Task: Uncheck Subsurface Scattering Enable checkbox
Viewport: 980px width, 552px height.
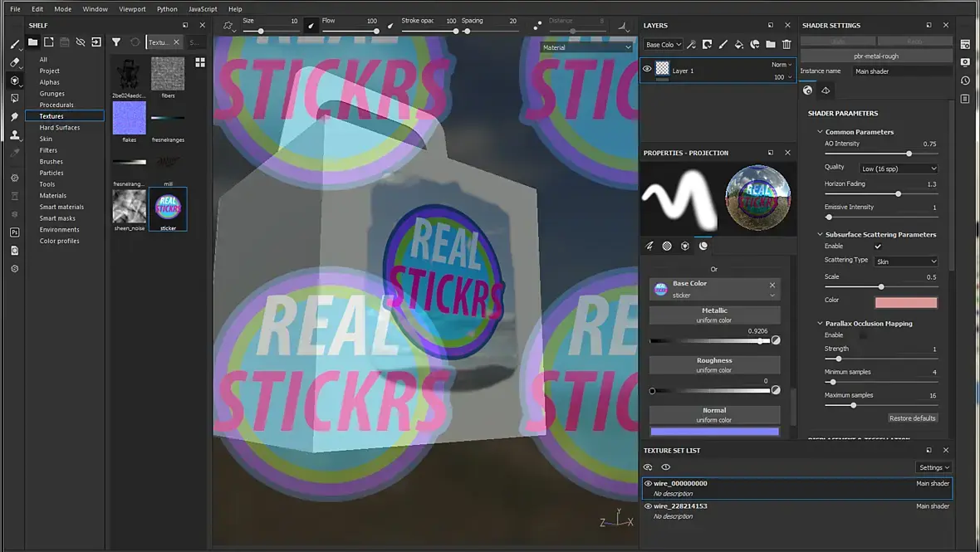Action: tap(878, 246)
